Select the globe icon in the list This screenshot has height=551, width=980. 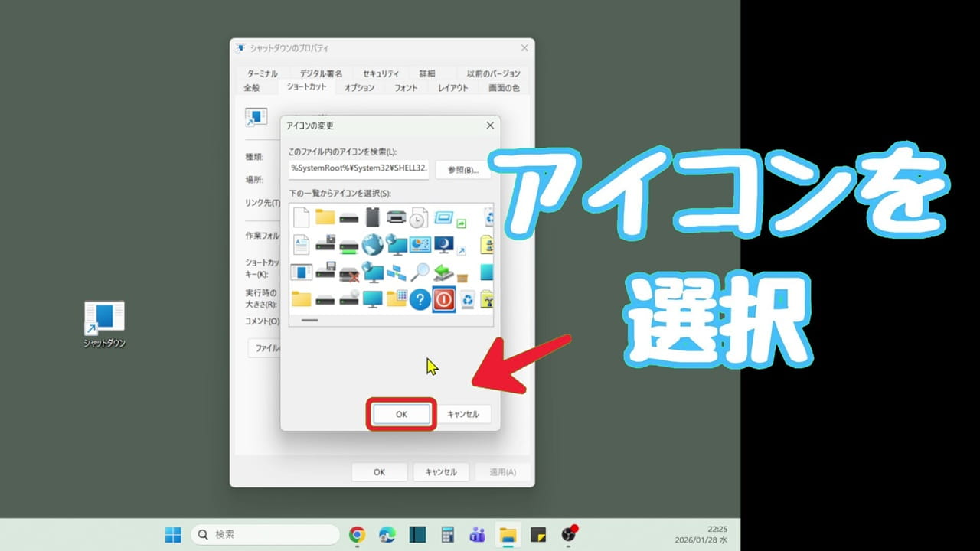coord(373,244)
